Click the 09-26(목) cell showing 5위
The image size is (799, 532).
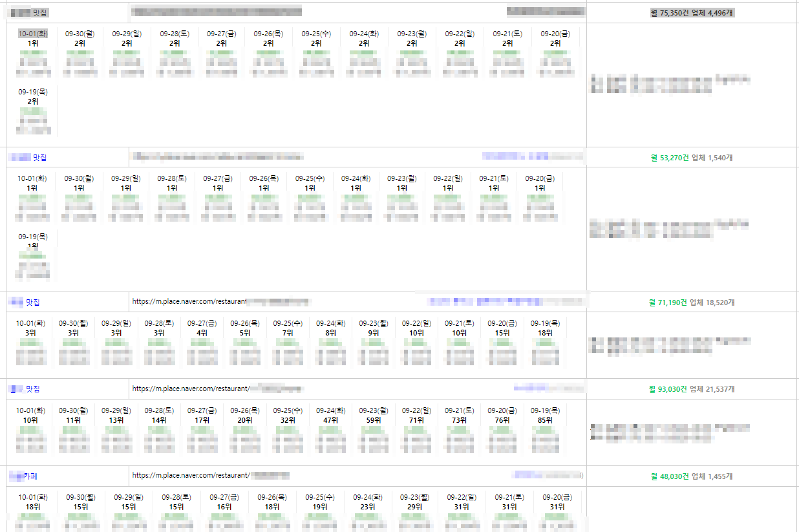pos(244,328)
